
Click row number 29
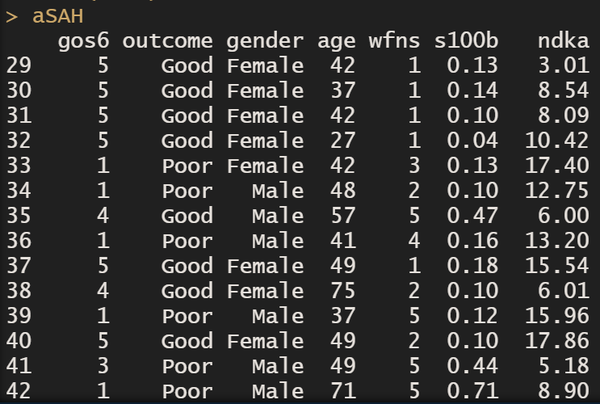click(18, 65)
